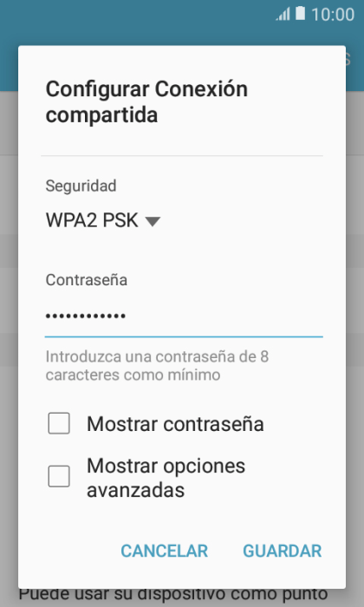Image resolution: width=364 pixels, height=607 pixels.
Task: Enable the Mostrar opciones avanzadas checkbox
Action: tap(59, 476)
